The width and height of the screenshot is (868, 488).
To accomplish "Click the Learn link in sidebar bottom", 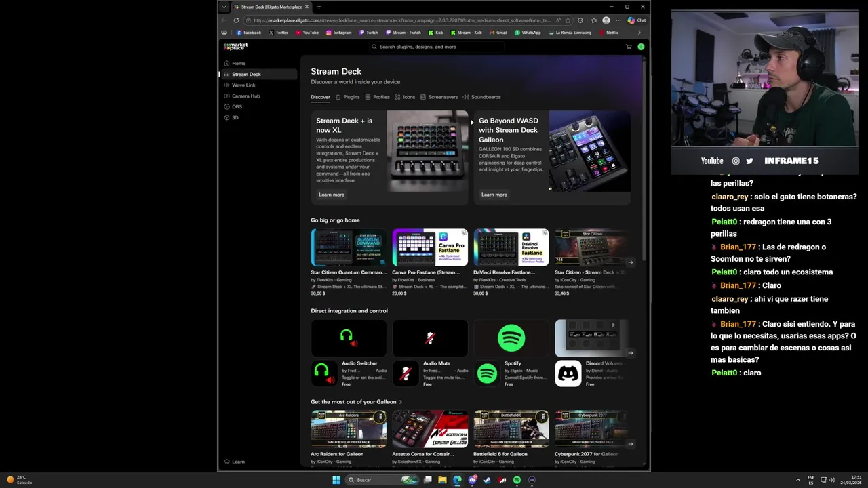I will point(235,462).
